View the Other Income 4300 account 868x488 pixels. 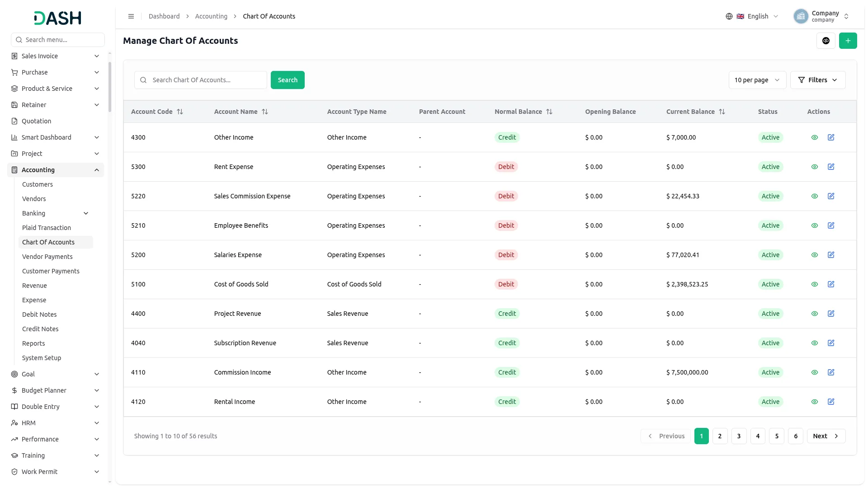[815, 137]
